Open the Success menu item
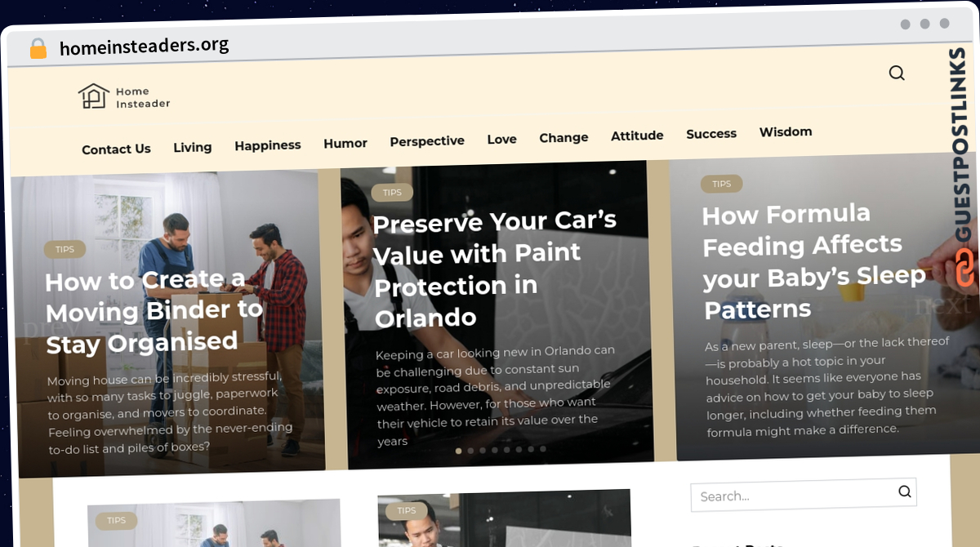This screenshot has height=547, width=980. click(711, 134)
